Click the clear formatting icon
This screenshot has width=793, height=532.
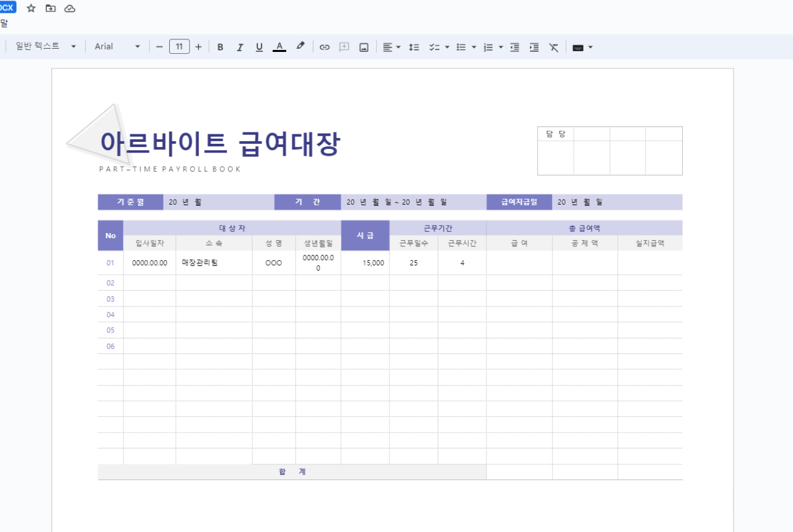coord(554,47)
